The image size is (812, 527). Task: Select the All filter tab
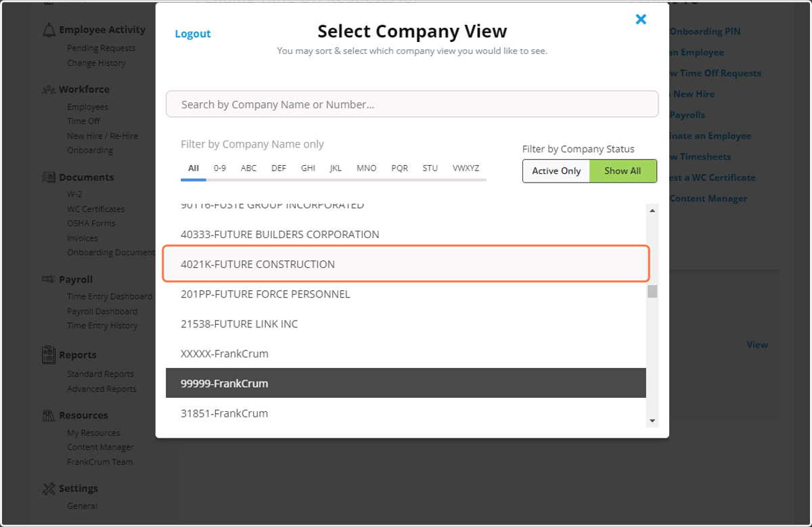pyautogui.click(x=194, y=168)
